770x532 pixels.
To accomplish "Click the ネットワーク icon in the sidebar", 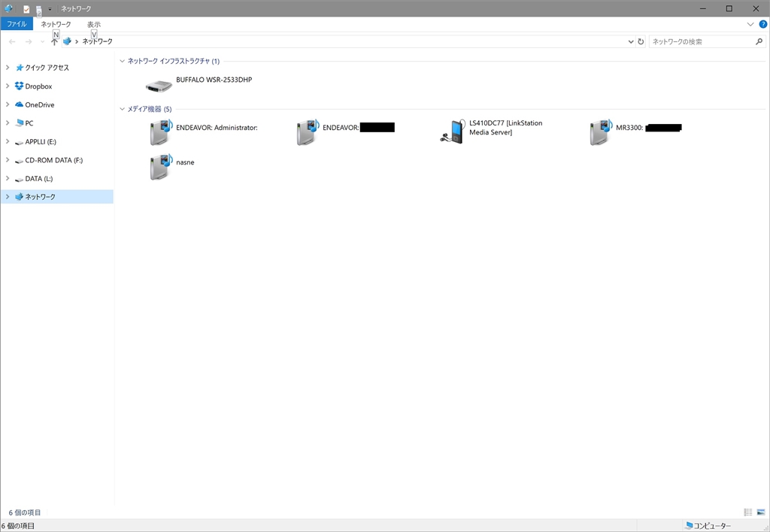I will (19, 197).
